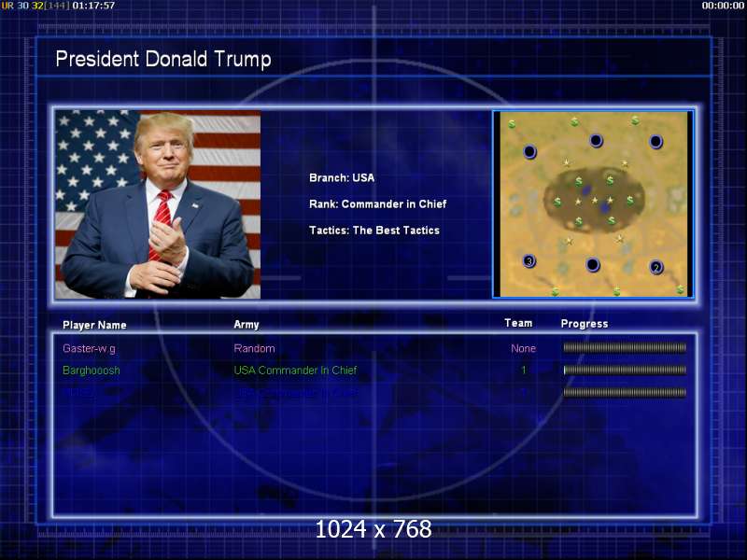Click the 'Progress' column header
The width and height of the screenshot is (747, 560).
click(585, 324)
